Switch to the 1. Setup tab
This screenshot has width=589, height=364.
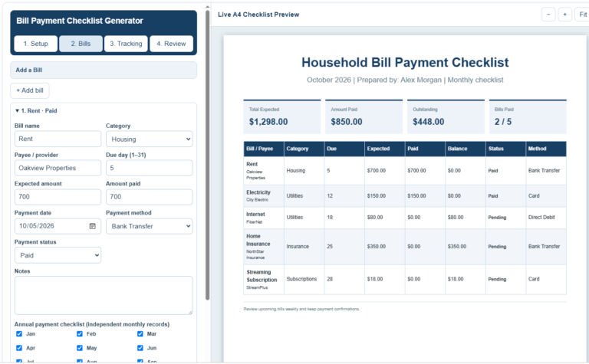pos(36,44)
